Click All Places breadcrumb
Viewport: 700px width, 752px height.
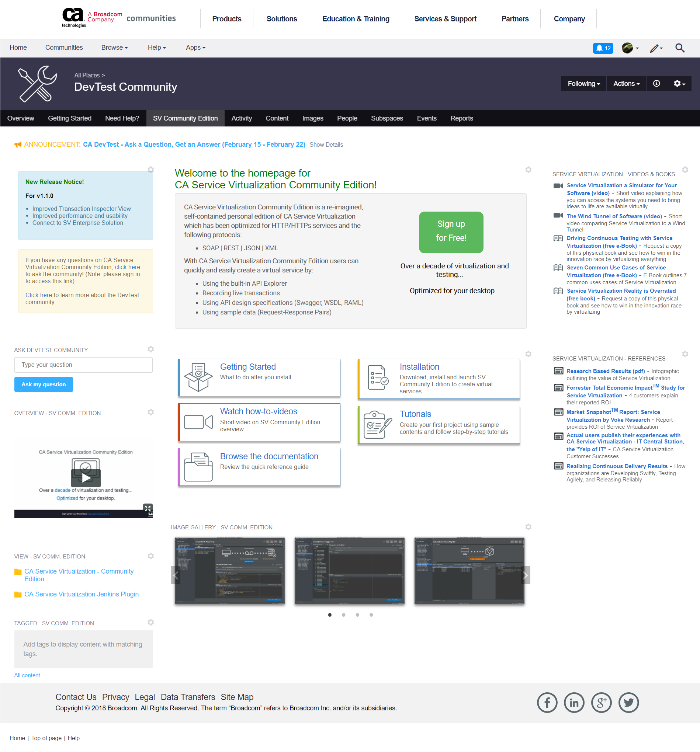coord(87,75)
